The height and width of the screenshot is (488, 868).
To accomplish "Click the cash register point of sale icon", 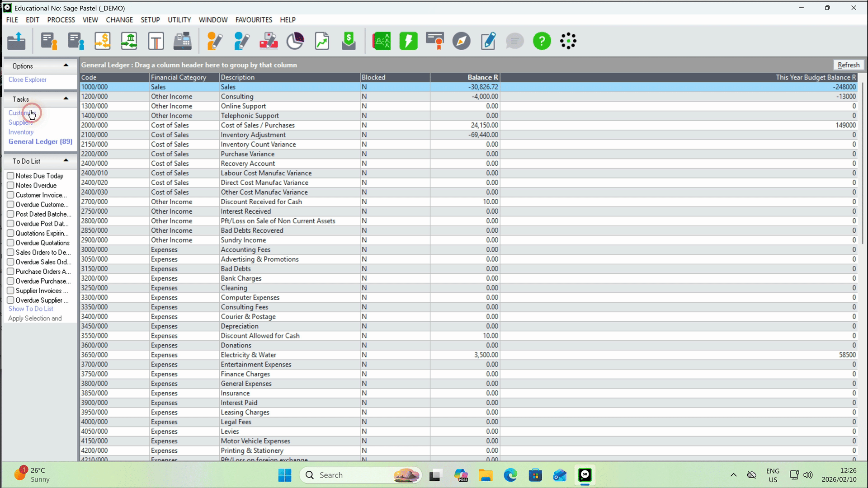I will (x=183, y=41).
